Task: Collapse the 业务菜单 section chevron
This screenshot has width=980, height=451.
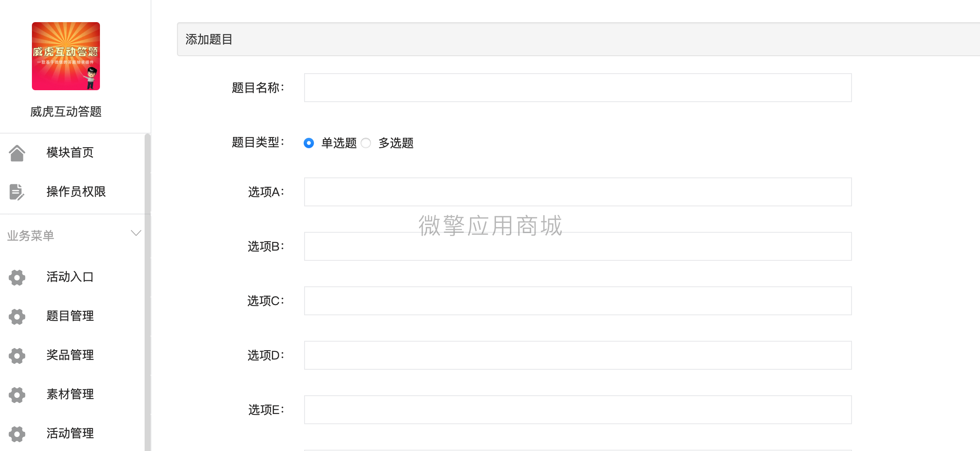Action: click(x=136, y=233)
